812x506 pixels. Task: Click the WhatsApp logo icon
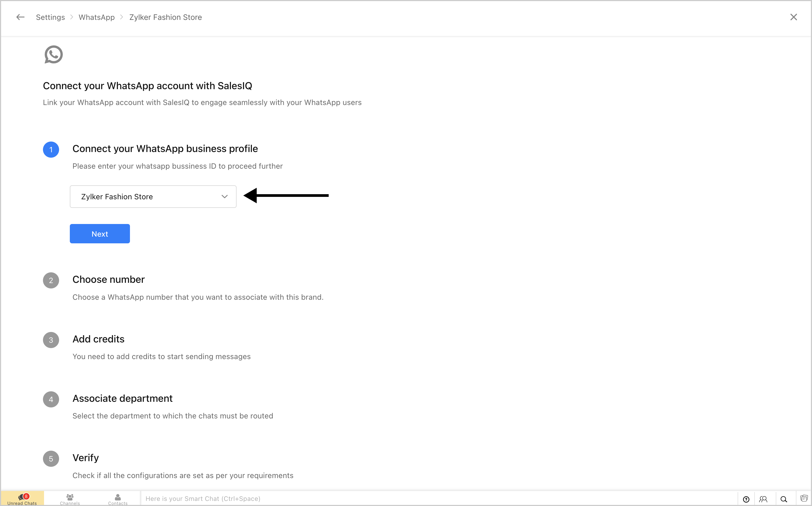[53, 55]
